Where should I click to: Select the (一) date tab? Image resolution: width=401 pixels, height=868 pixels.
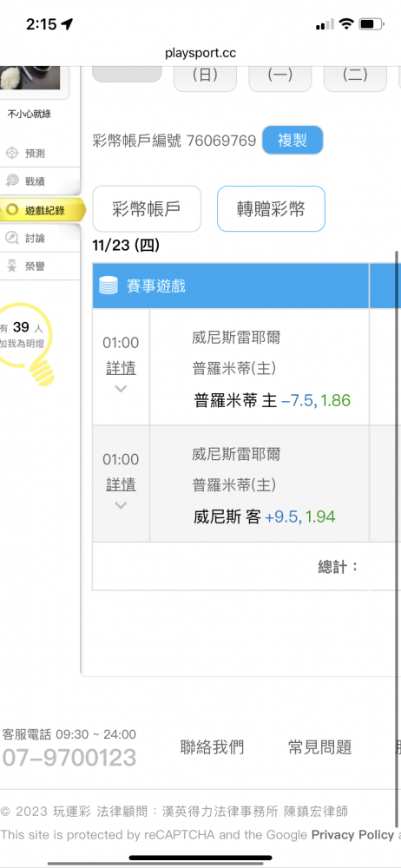279,76
